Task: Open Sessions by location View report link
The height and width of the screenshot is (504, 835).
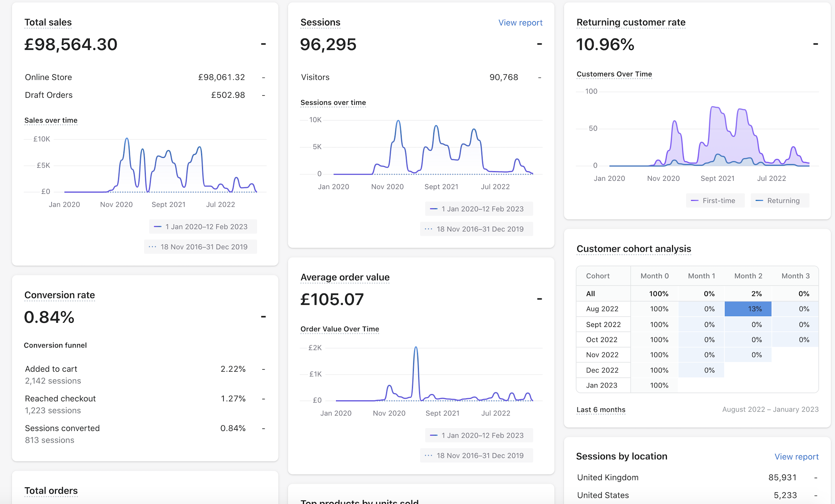Action: [x=796, y=456]
